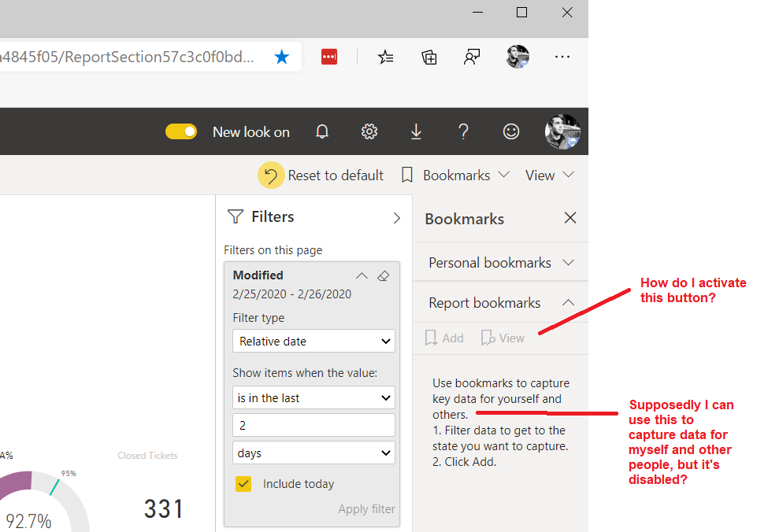Toggle the Include today checkbox
757x532 pixels.
pos(243,484)
